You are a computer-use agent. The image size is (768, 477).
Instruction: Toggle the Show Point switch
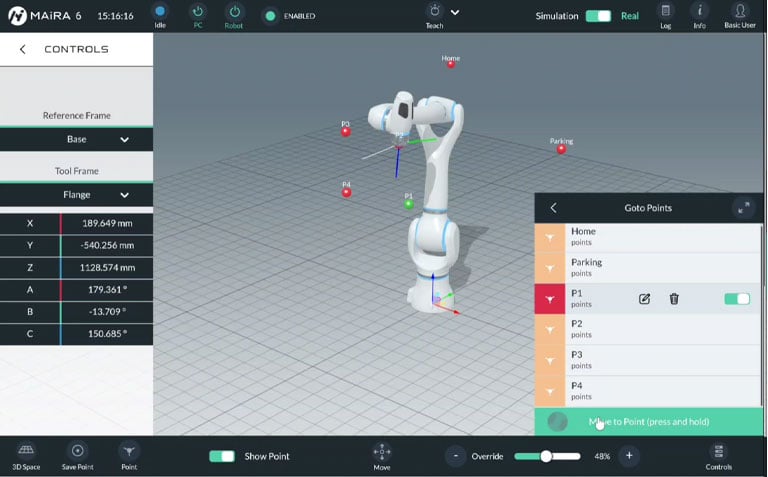[222, 456]
